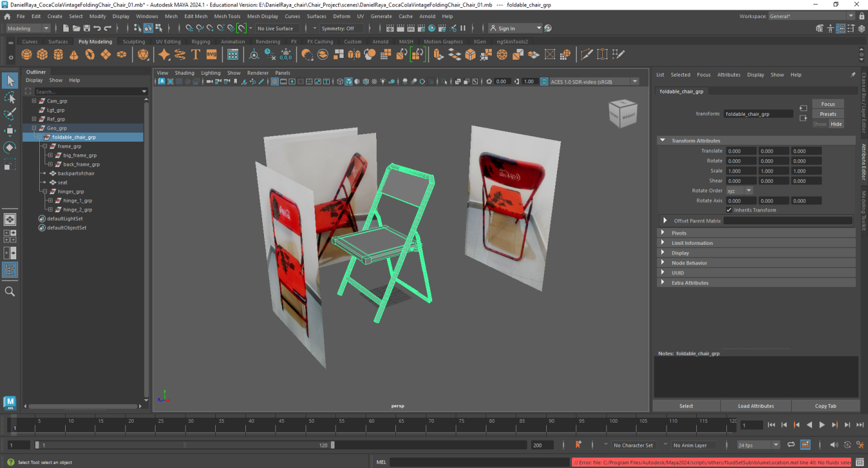Expand hinge_1_grp in the Outliner

pyautogui.click(x=50, y=200)
